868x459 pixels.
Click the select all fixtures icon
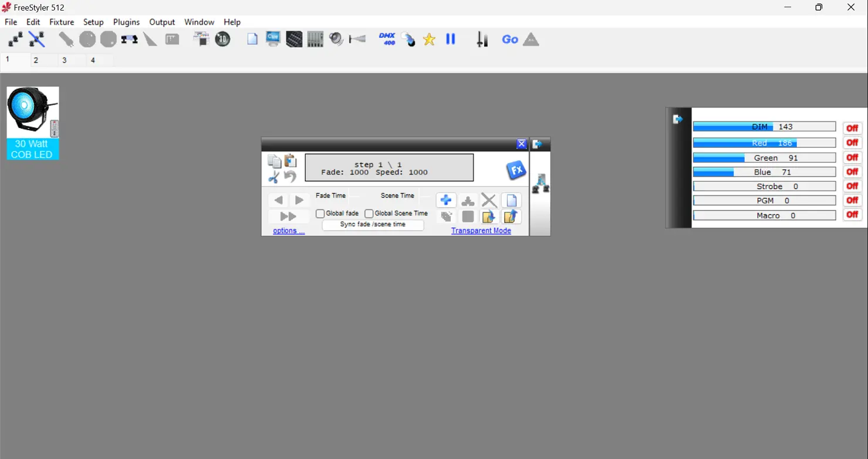pyautogui.click(x=15, y=39)
